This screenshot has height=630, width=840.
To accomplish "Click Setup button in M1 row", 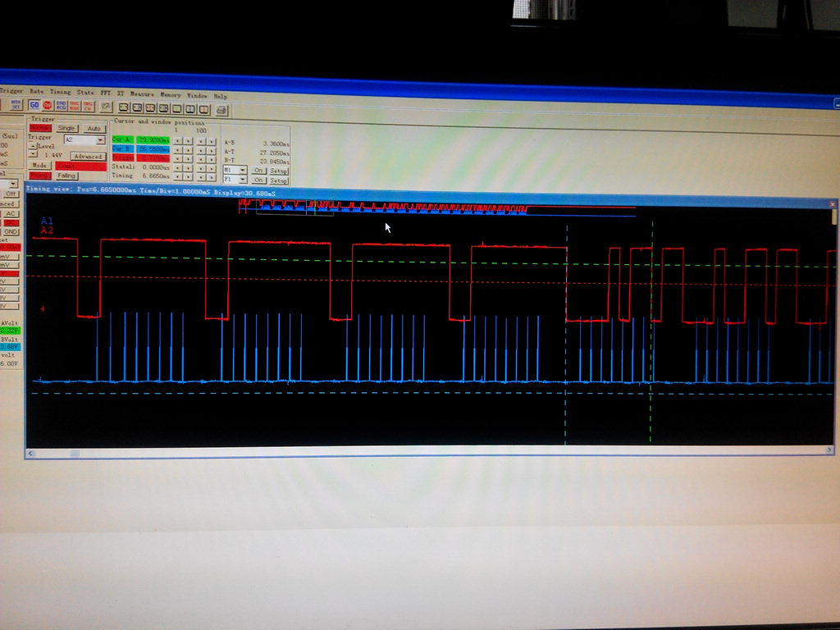I will [279, 171].
